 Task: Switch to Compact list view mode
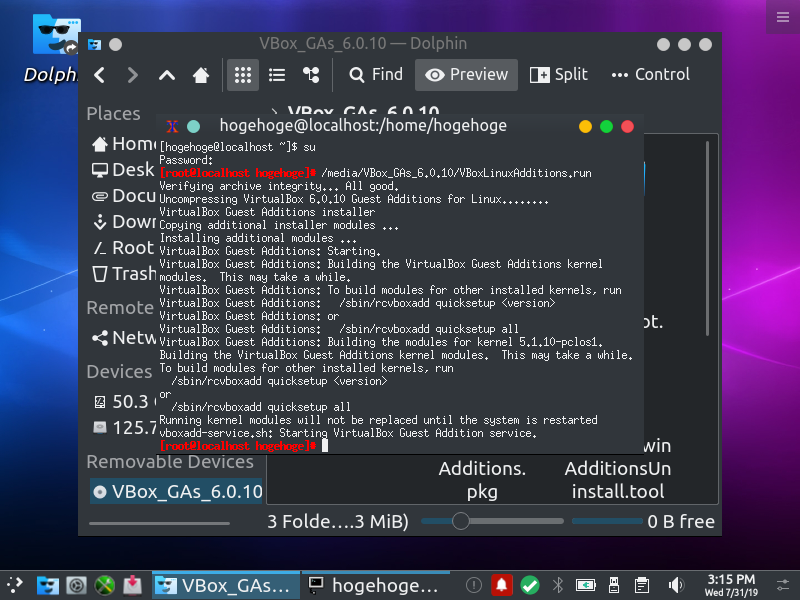[277, 75]
